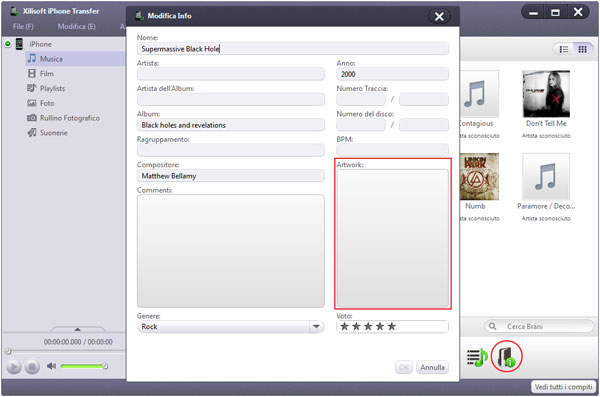Image resolution: width=600 pixels, height=397 pixels.
Task: Click the Artista input field
Action: [x=231, y=74]
